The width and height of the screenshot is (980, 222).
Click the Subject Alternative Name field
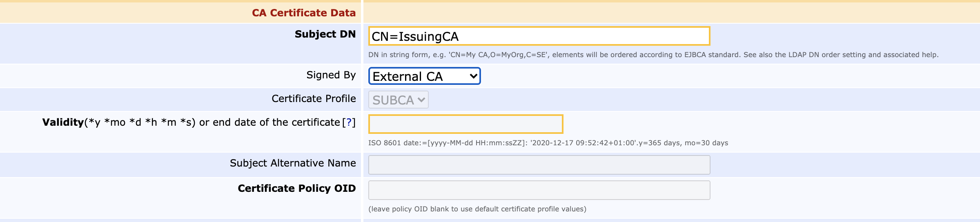(x=539, y=165)
